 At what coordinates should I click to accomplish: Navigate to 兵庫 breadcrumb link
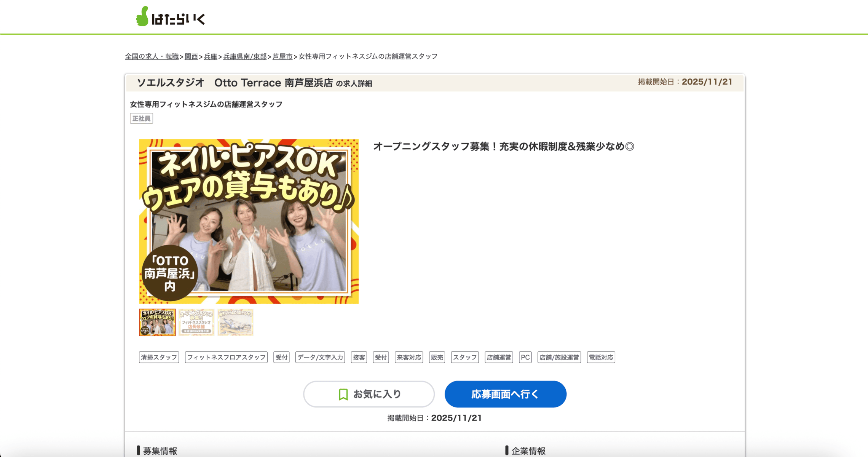click(x=210, y=56)
